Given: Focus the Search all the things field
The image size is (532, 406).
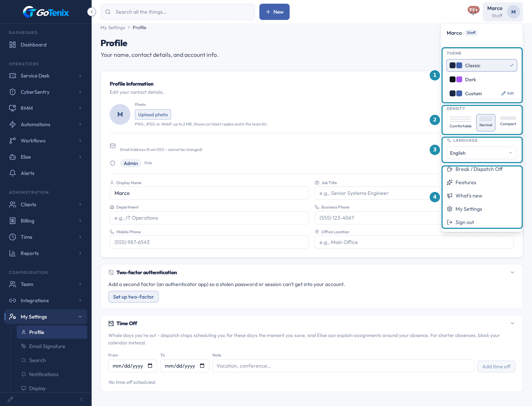Looking at the screenshot, I should [x=178, y=12].
